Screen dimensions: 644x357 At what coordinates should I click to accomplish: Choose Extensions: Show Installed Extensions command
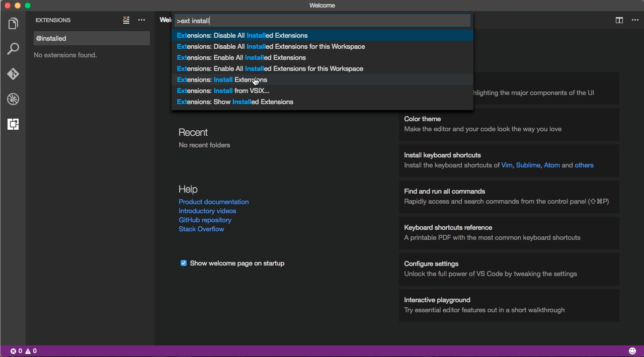click(x=323, y=102)
